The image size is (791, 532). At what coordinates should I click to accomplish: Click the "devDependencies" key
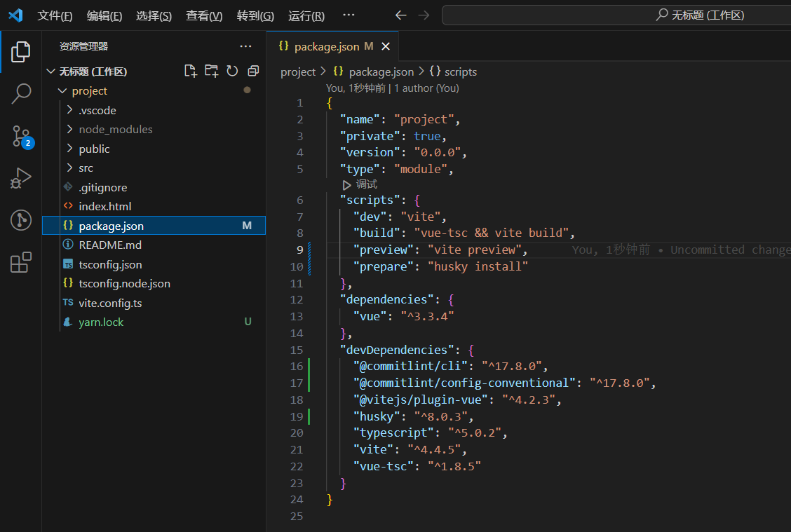(397, 350)
